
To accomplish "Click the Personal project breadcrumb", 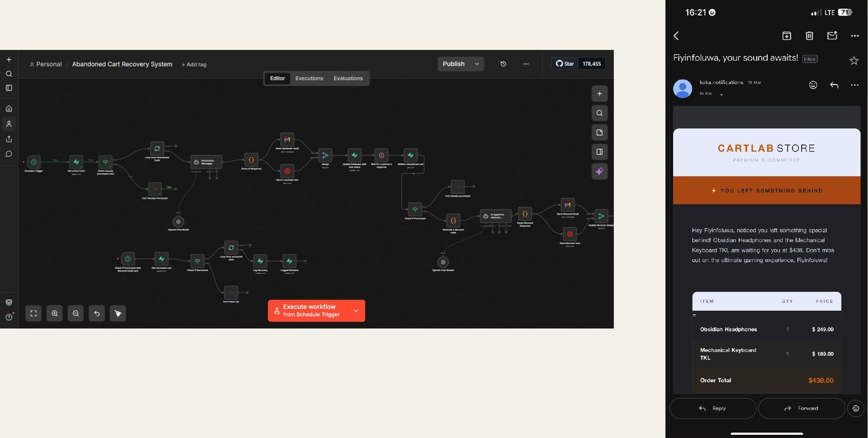I will click(46, 64).
